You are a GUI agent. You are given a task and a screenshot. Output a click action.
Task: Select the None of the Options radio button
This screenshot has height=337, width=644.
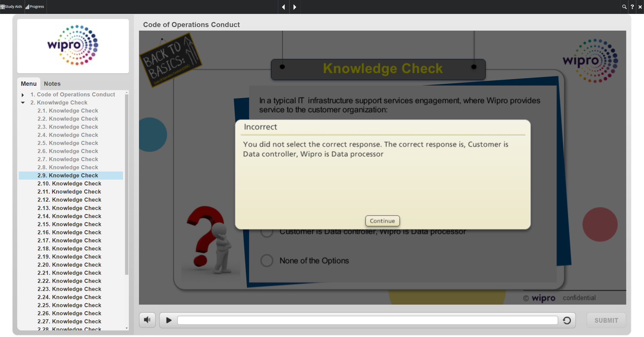coord(267,260)
